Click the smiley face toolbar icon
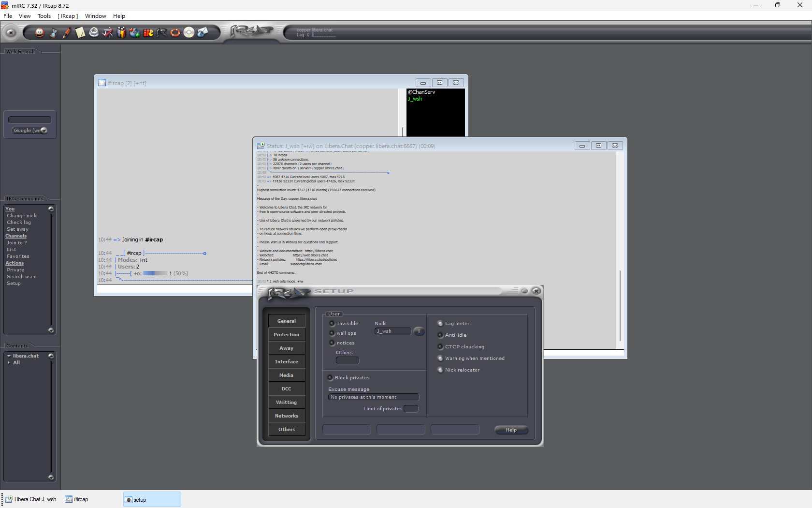The width and height of the screenshot is (812, 508). [x=40, y=32]
